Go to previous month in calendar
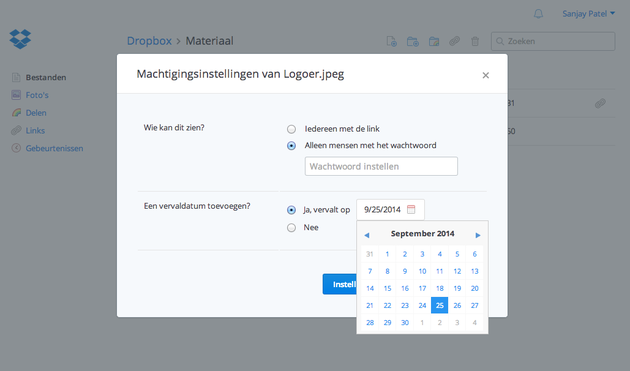630x371 pixels. click(366, 235)
